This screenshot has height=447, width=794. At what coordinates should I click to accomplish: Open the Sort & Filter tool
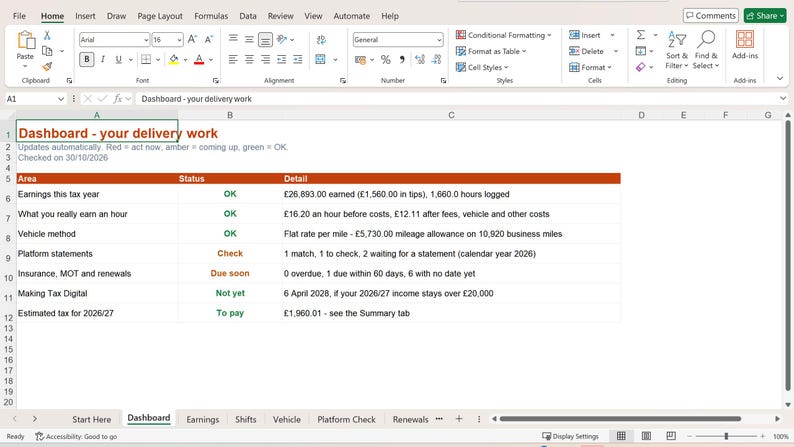pos(677,50)
